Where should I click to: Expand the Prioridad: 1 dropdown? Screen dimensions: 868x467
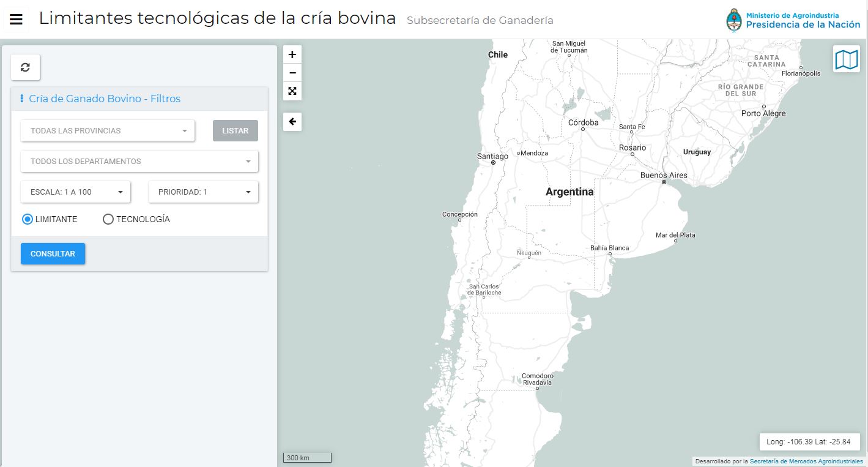(203, 192)
